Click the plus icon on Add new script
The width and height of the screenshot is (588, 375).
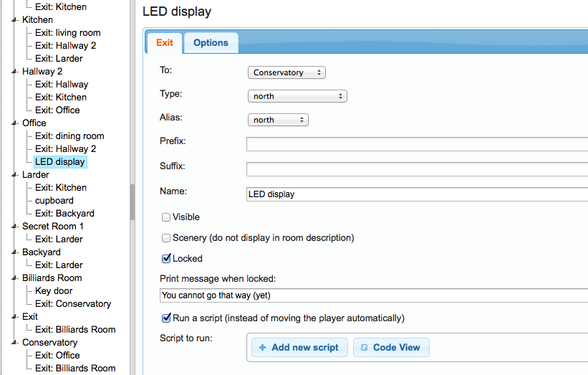(263, 348)
